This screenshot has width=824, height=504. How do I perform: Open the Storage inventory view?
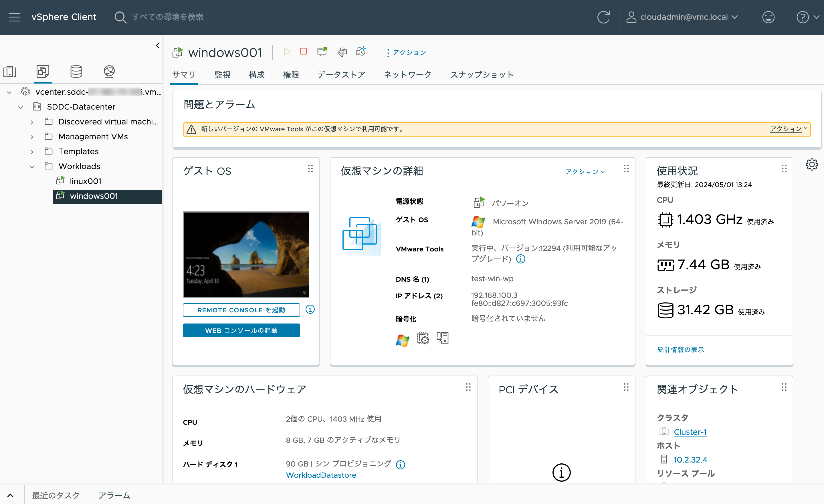click(x=76, y=71)
